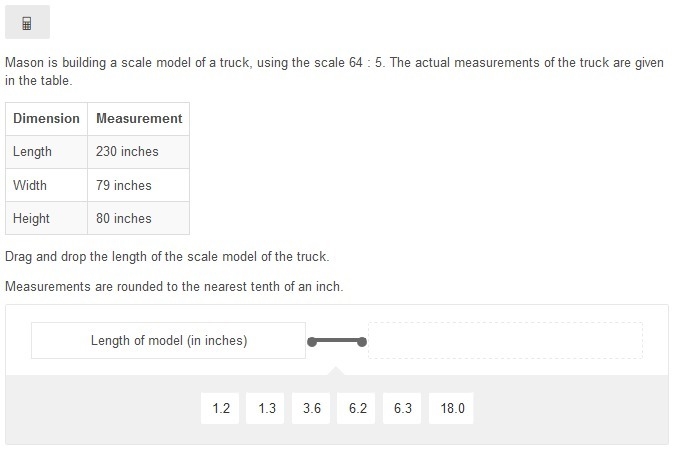
Task: Click the connector line between boxes
Action: pyautogui.click(x=337, y=342)
